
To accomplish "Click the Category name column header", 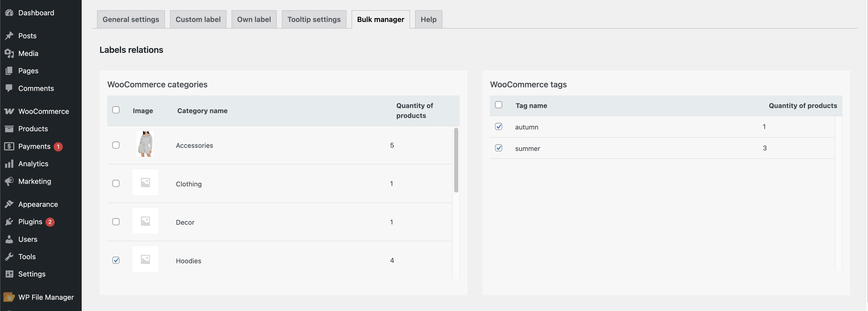I will (202, 111).
